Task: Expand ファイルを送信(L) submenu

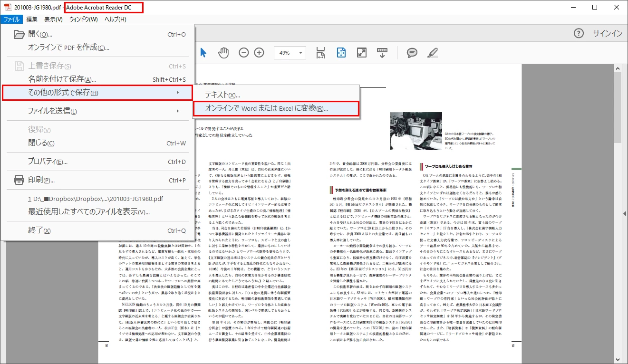Action: point(98,111)
